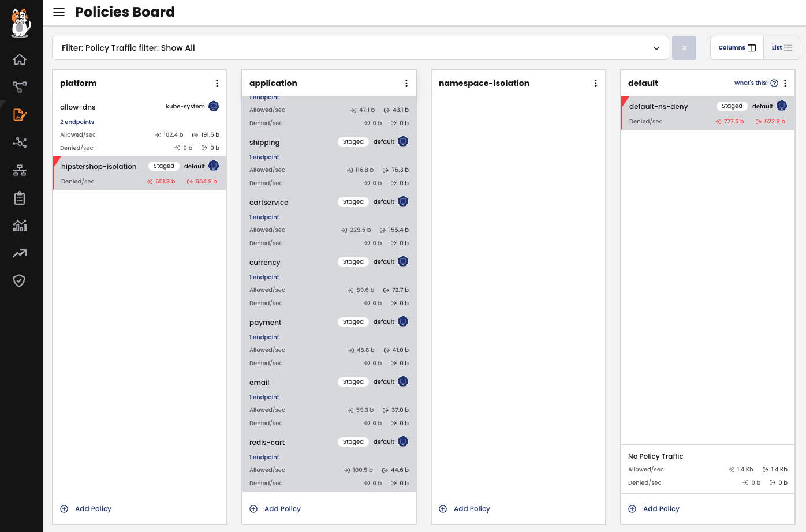Click Staged badge on shipping policy
This screenshot has width=806, height=532.
click(353, 142)
